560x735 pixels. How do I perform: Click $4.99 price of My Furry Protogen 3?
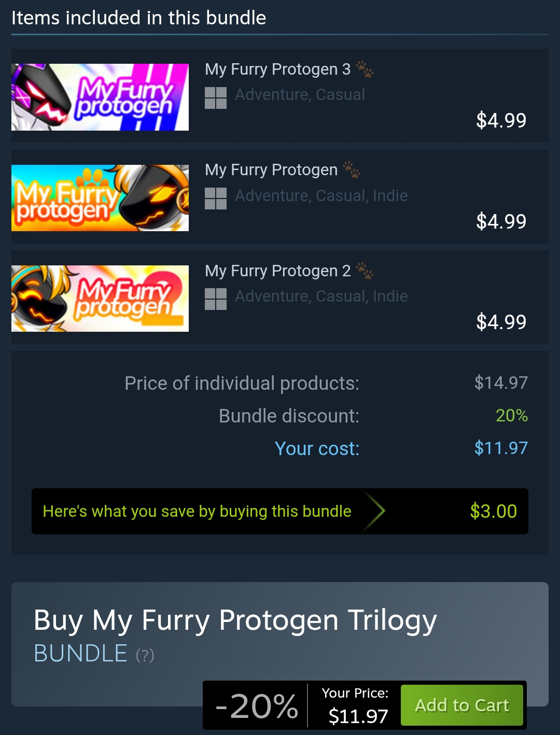pyautogui.click(x=501, y=120)
